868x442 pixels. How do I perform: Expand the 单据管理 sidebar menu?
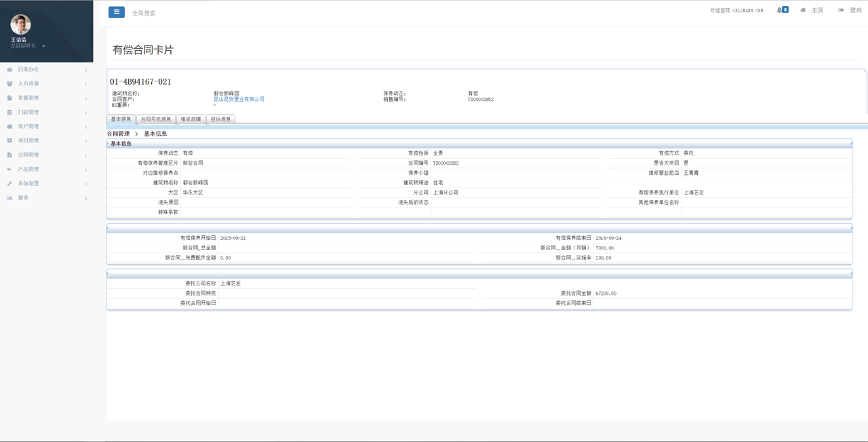(28, 98)
